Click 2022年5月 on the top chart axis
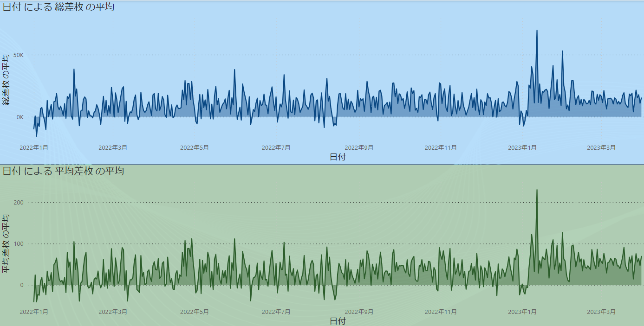Screen dimensions: 644x326 point(195,147)
